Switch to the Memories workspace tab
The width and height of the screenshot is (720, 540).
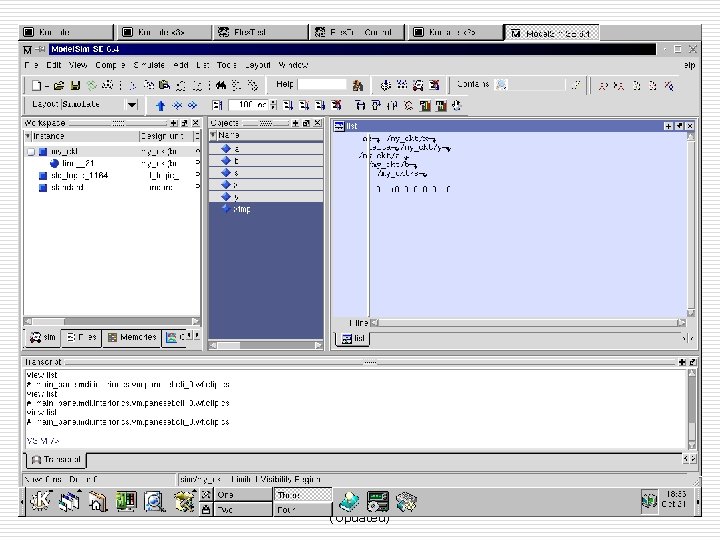132,338
